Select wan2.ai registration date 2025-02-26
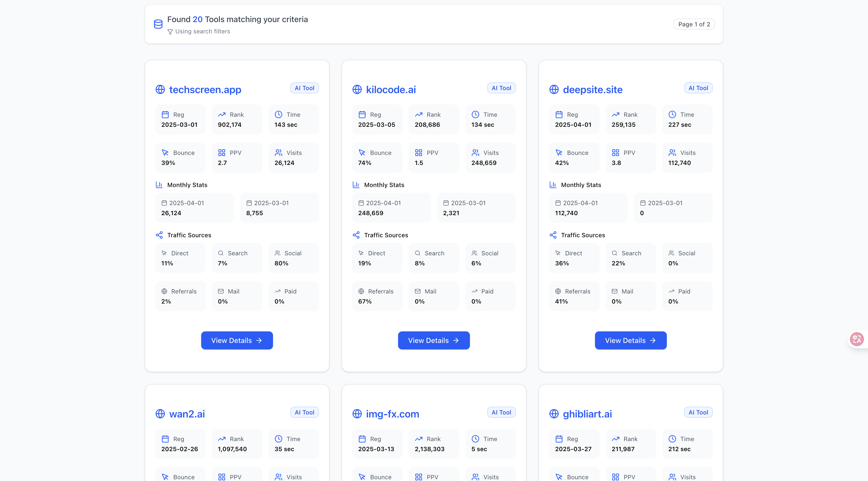 click(x=179, y=449)
